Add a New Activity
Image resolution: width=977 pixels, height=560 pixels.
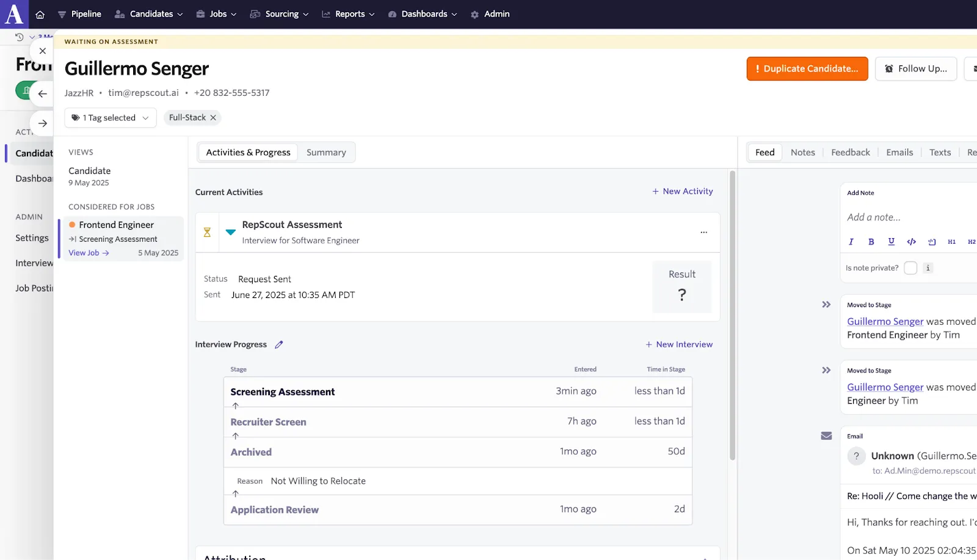[x=682, y=192]
